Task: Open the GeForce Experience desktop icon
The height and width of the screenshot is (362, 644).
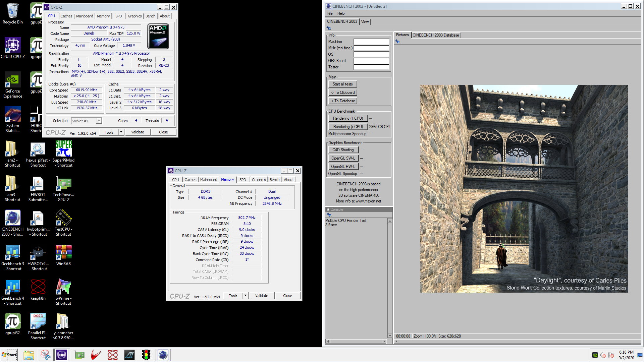Action: (12, 85)
